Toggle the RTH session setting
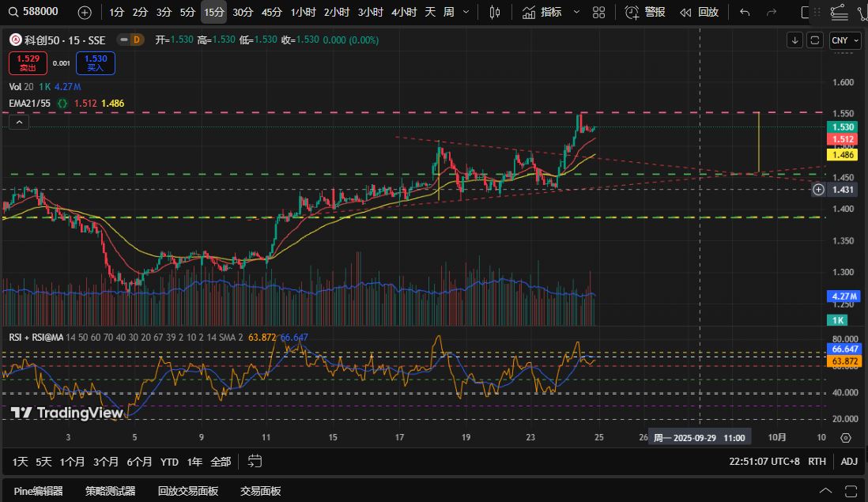Viewport: 868px width, 502px height. (x=817, y=461)
